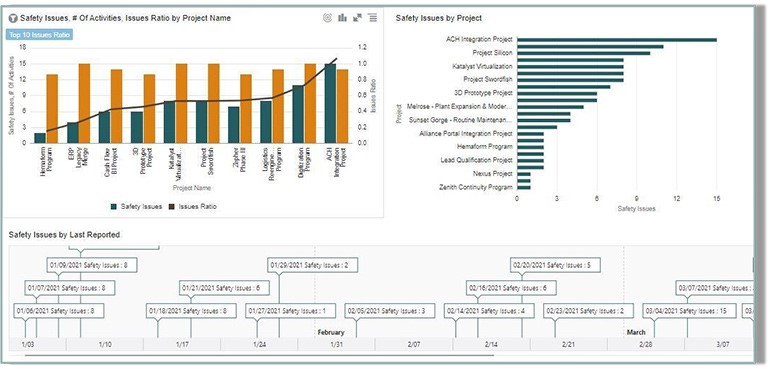Open the chart type bar icon
This screenshot has height=369, width=770.
coord(342,18)
